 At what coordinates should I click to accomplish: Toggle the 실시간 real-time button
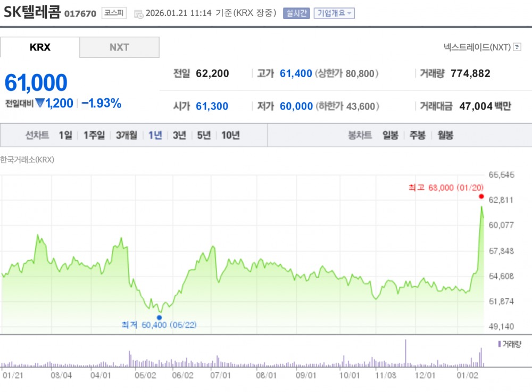tap(296, 13)
